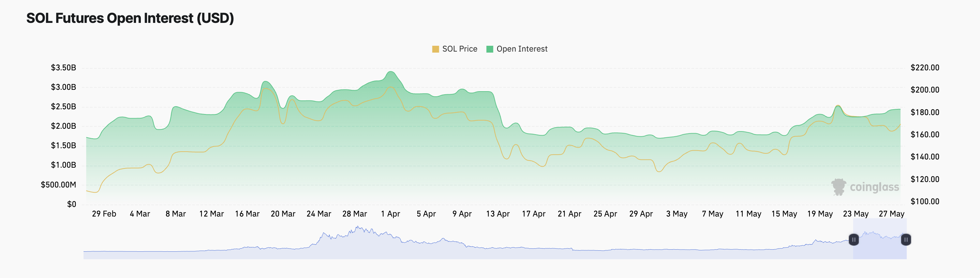The image size is (980, 278).
Task: Click the green Open Interest legend square
Action: coord(490,49)
